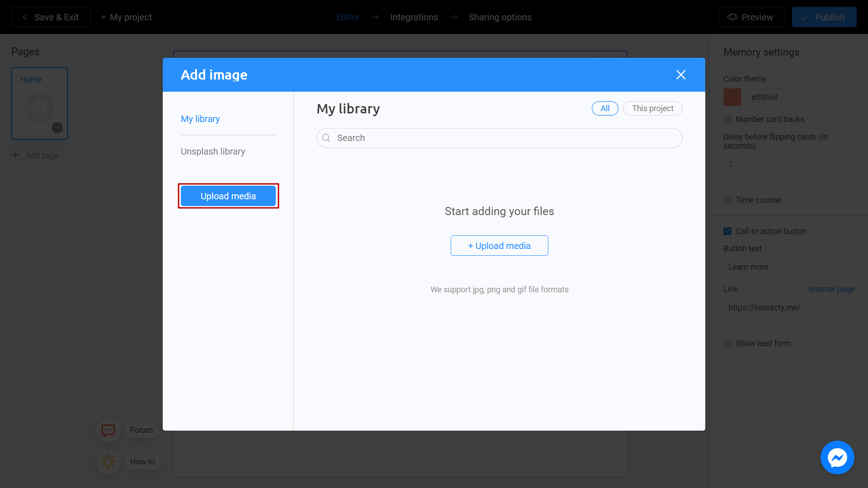
Task: Toggle the Show lead form checkbox
Action: tap(727, 343)
